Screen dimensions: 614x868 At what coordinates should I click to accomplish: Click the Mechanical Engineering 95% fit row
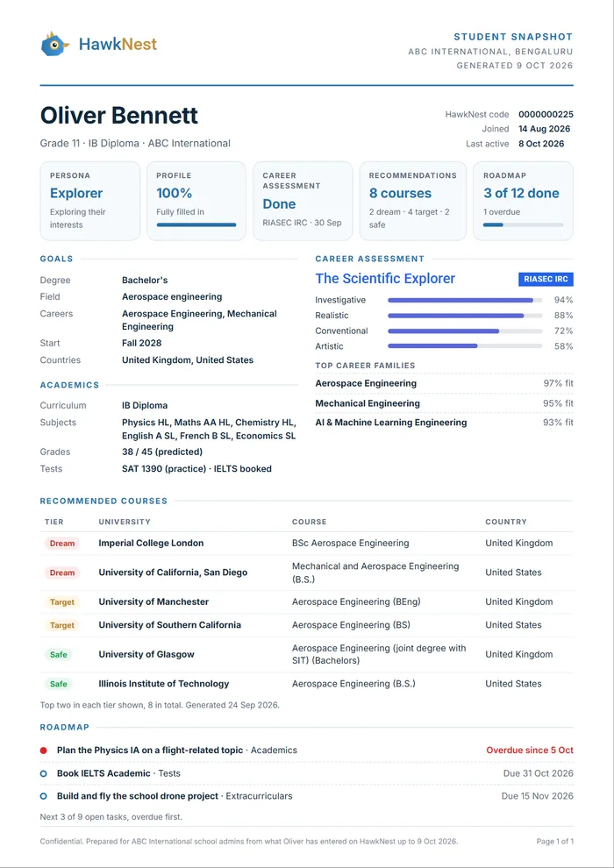pos(445,403)
